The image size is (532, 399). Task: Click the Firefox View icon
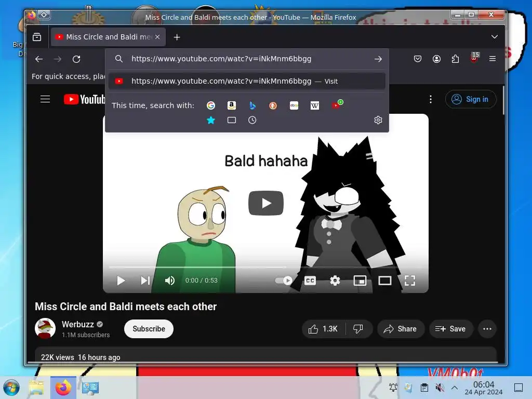pyautogui.click(x=37, y=37)
